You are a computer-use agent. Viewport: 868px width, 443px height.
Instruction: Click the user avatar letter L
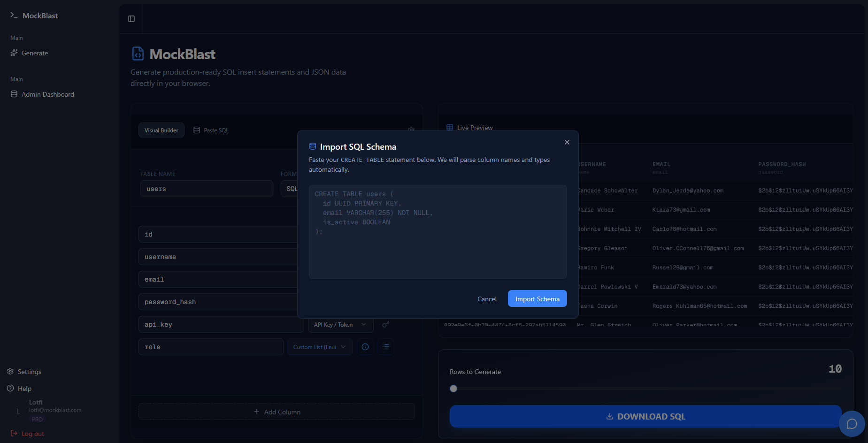pos(18,411)
